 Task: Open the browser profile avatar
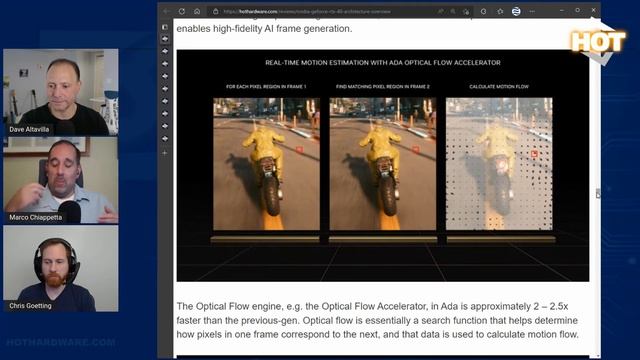pos(516,11)
